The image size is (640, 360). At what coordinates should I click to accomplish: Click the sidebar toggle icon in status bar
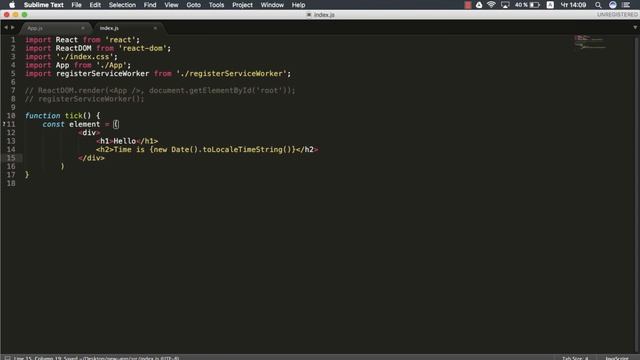pos(7,358)
